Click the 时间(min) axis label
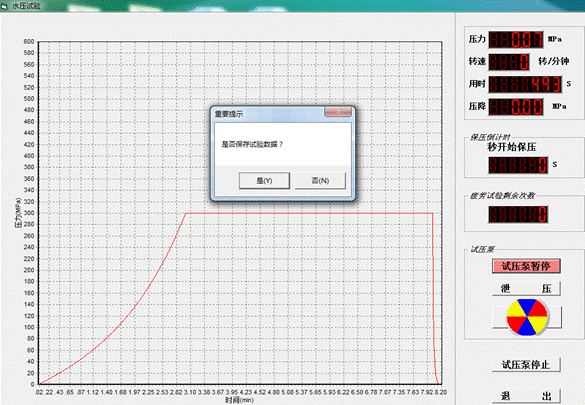Screen dimensions: 585x405 (239, 400)
